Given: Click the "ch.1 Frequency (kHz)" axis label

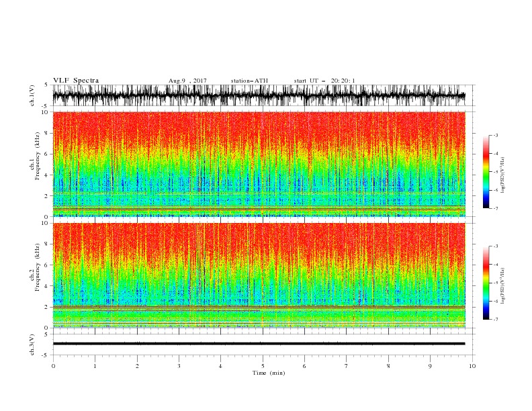Looking at the screenshot, I should [x=35, y=156].
